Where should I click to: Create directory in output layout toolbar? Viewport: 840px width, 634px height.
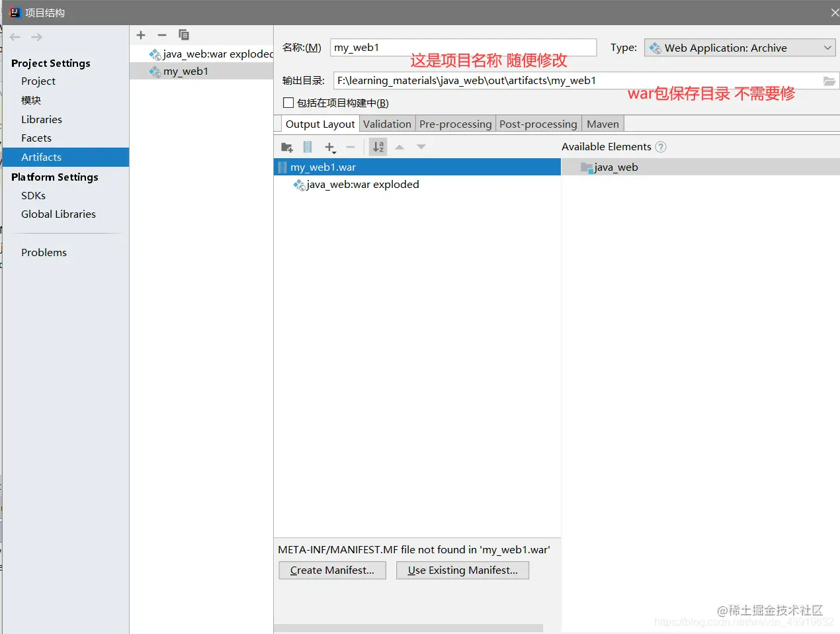[287, 147]
